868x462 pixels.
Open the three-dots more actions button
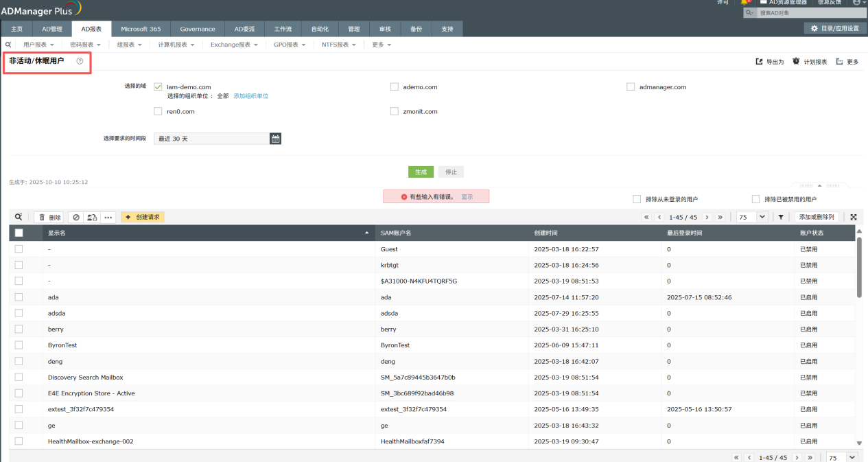(x=108, y=217)
